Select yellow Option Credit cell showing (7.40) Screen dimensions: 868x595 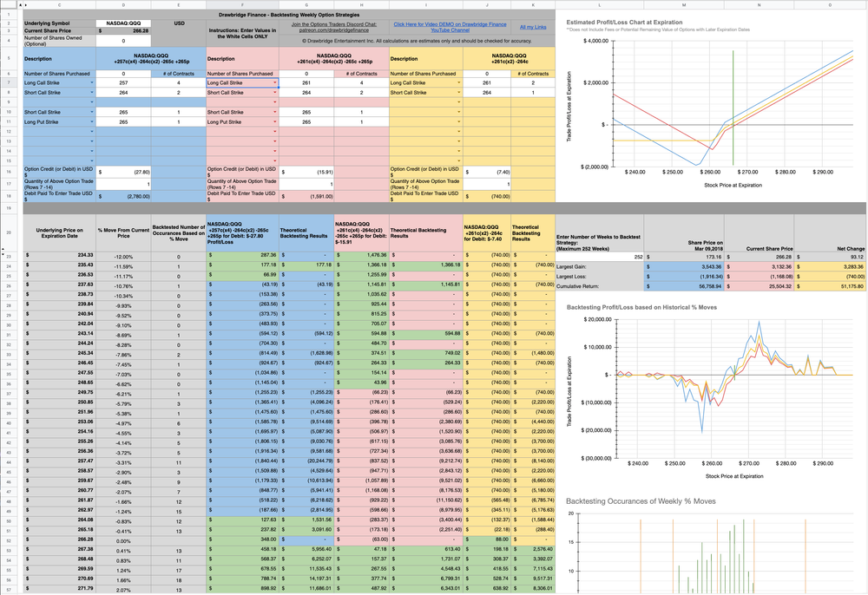[x=487, y=172]
